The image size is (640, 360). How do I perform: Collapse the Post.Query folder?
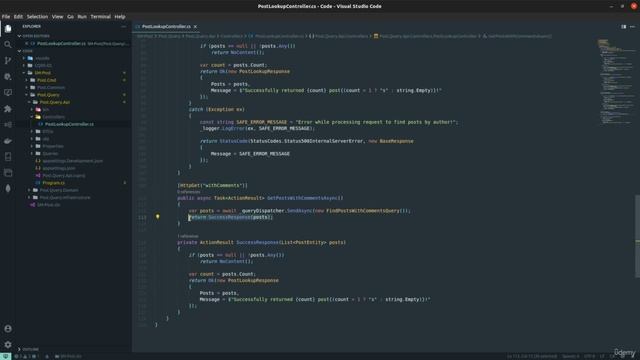pyautogui.click(x=48, y=95)
